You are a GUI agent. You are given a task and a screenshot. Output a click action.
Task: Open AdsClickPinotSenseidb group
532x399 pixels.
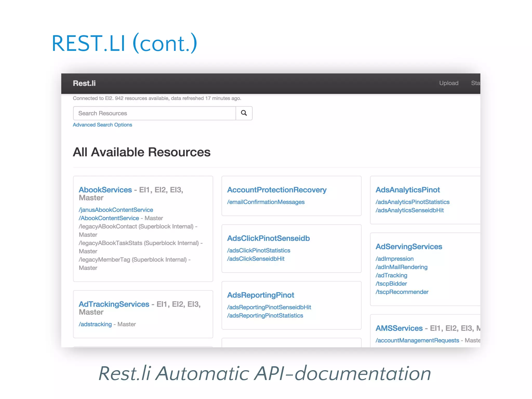coord(268,238)
